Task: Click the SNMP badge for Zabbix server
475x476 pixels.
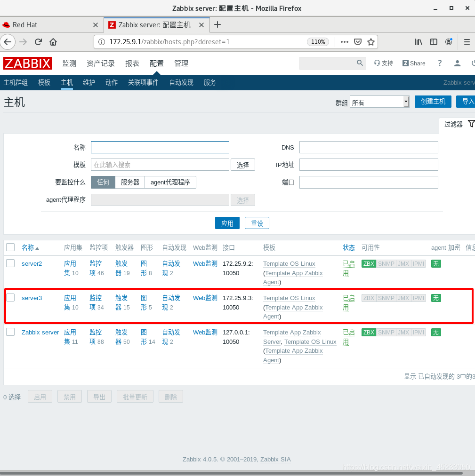Action: coord(386,333)
